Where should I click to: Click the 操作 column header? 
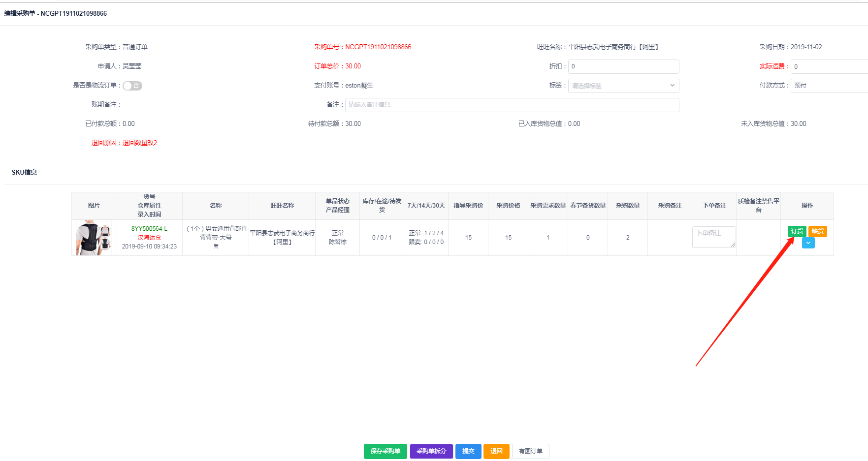tap(807, 206)
